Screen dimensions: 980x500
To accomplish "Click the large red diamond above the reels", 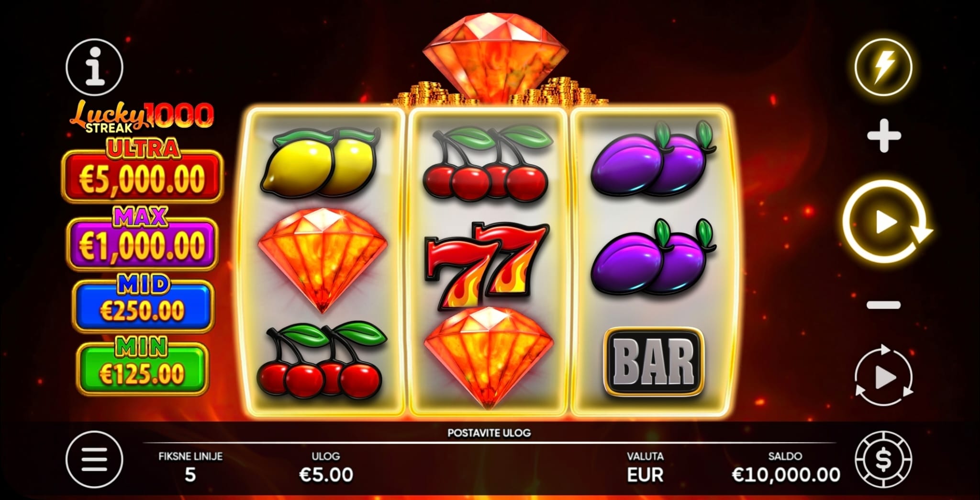I will (496, 57).
